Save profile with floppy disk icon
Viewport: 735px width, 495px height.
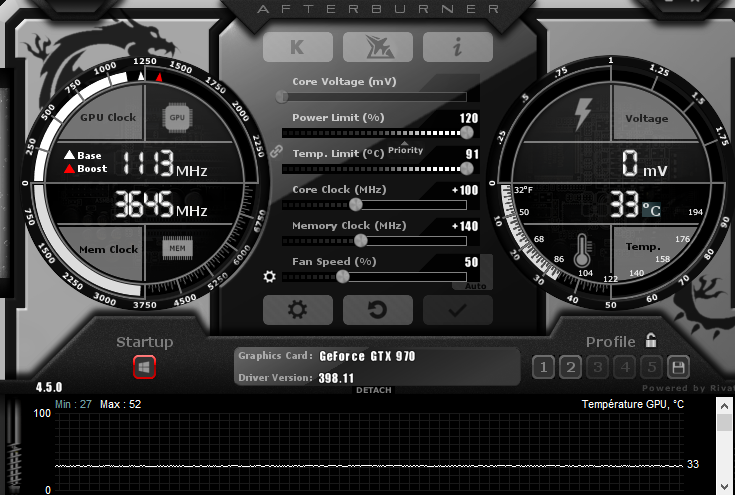click(678, 367)
